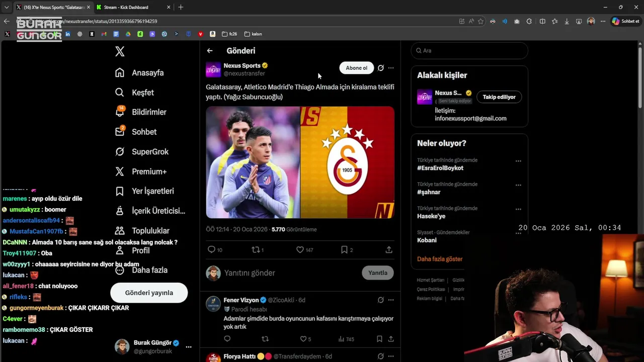The height and width of the screenshot is (362, 644).
Task: Click Grok icon on Fener Vizyon reply
Action: click(381, 300)
